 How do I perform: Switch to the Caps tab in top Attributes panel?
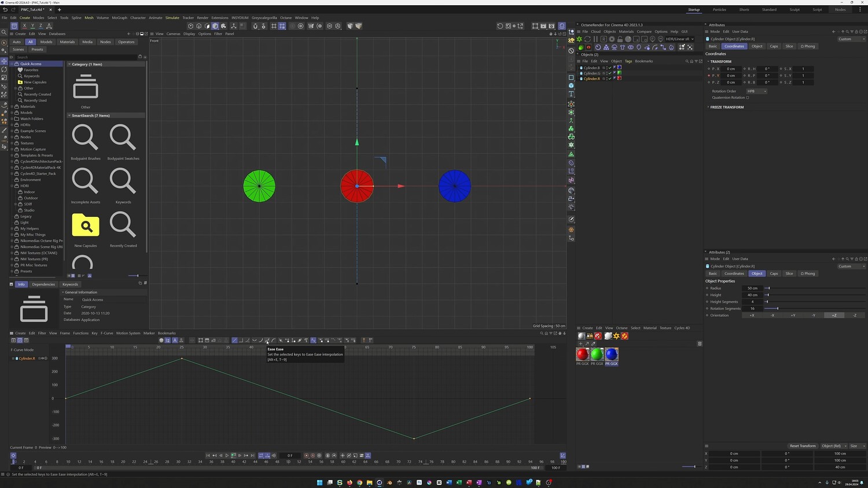(x=774, y=46)
